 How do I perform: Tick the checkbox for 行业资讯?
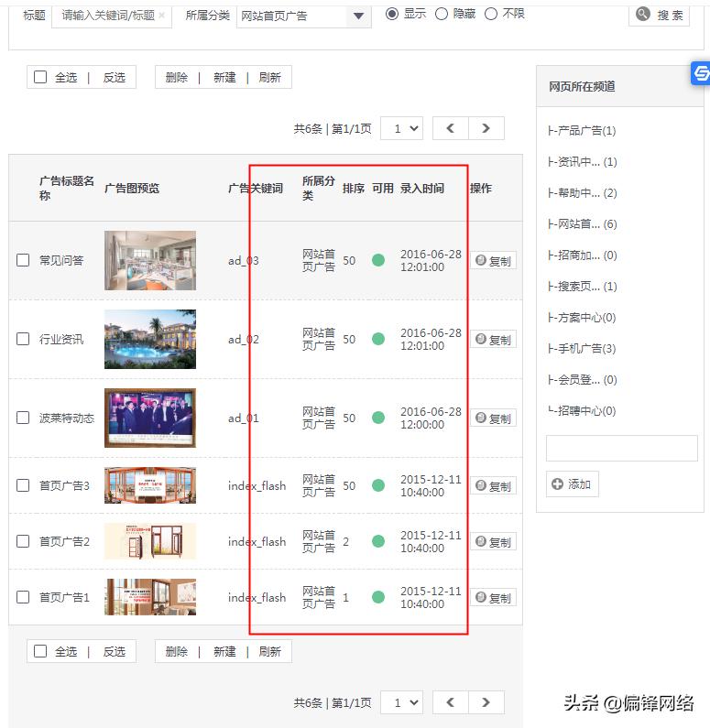(23, 339)
